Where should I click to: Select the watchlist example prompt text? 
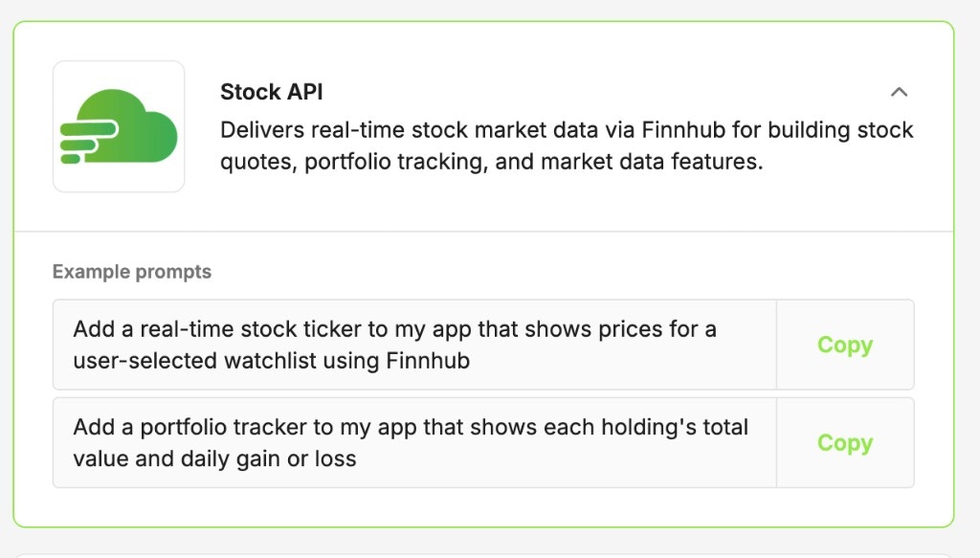click(x=394, y=345)
